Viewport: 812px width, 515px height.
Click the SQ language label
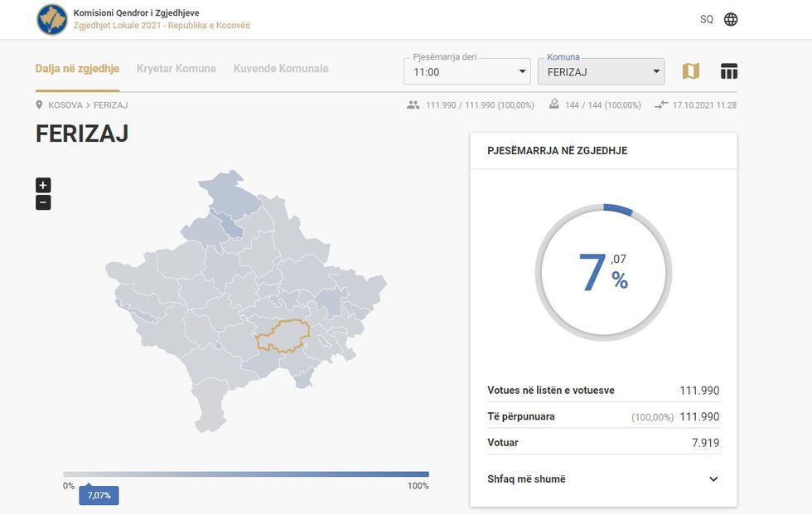[706, 19]
